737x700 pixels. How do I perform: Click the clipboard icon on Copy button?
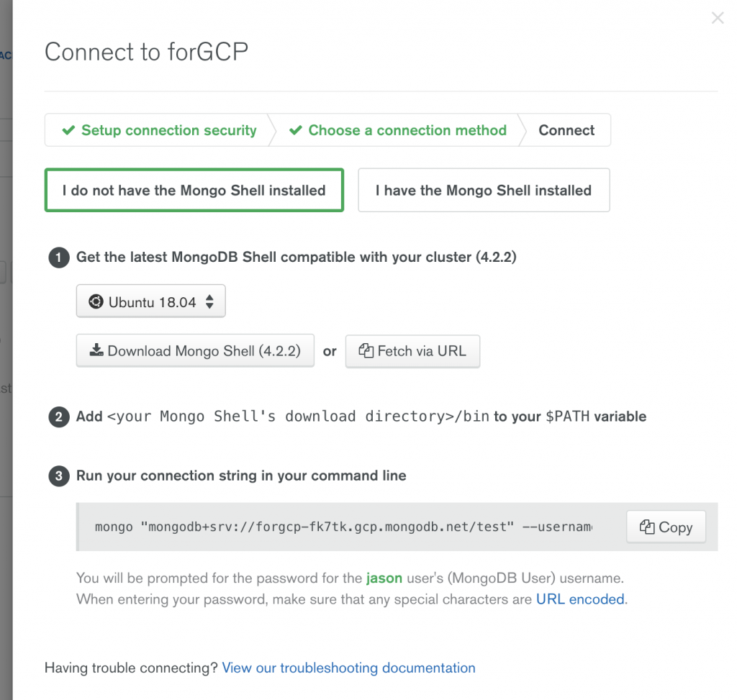647,527
